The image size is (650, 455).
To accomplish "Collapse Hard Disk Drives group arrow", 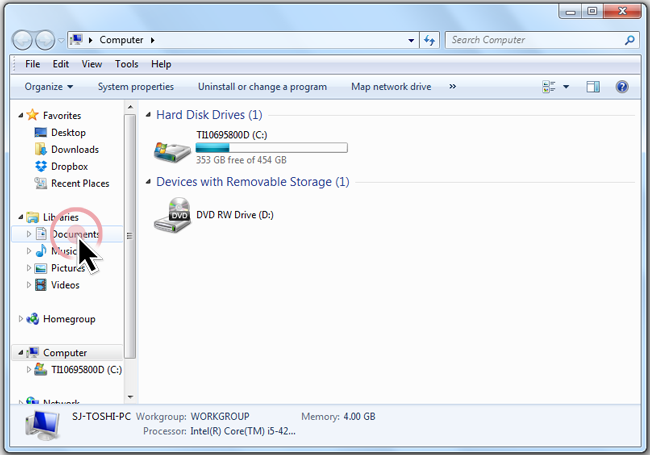I will (x=148, y=115).
